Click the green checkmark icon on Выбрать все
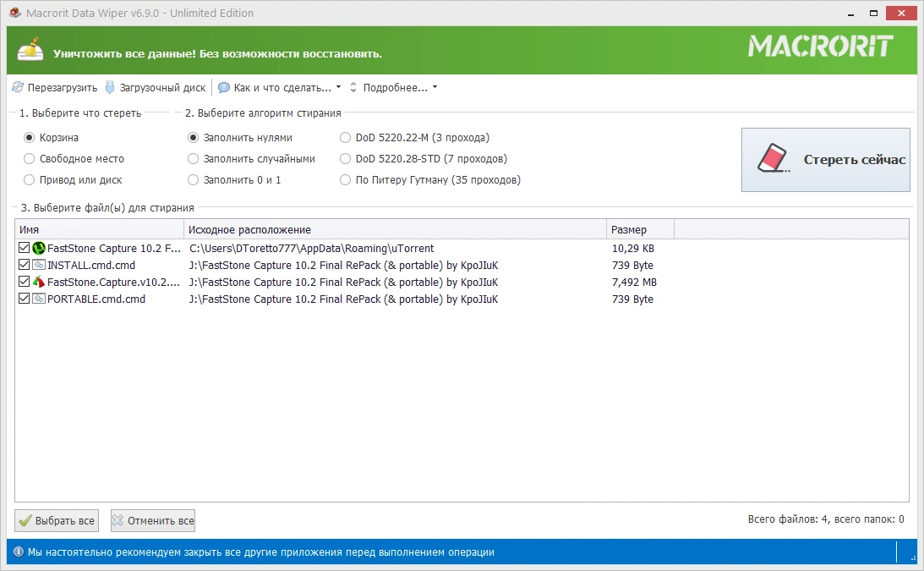 point(25,521)
